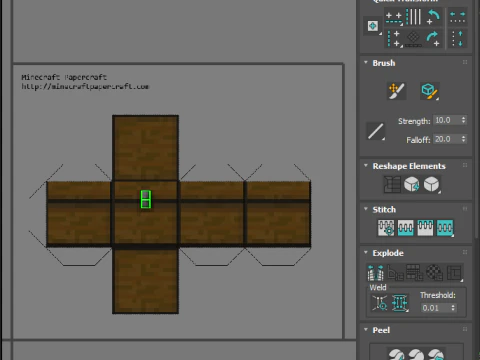This screenshot has height=360, width=480.
Task: Click Flatten by Polygon Angle icon
Action: (x=395, y=273)
